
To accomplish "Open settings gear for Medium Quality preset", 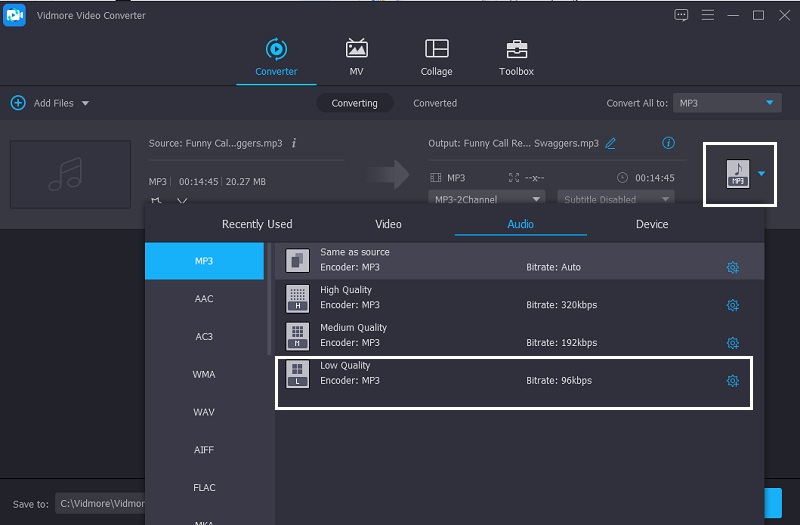I will 732,343.
